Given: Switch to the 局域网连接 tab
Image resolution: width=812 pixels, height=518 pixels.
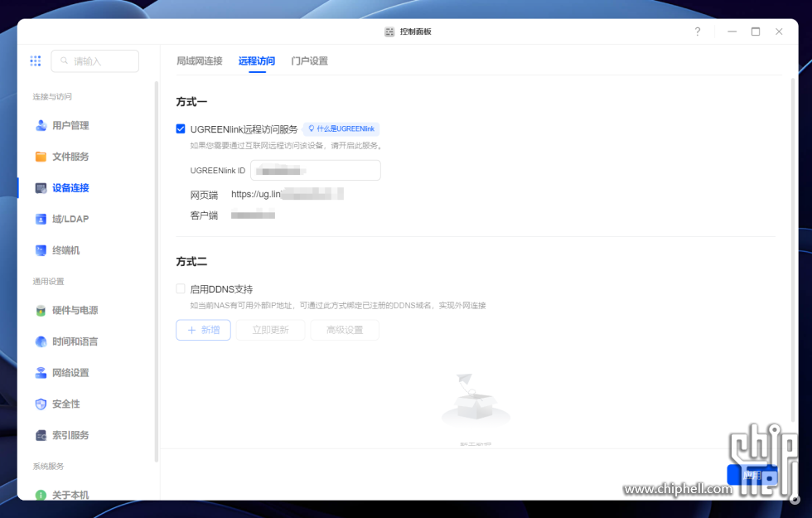Looking at the screenshot, I should pyautogui.click(x=200, y=61).
